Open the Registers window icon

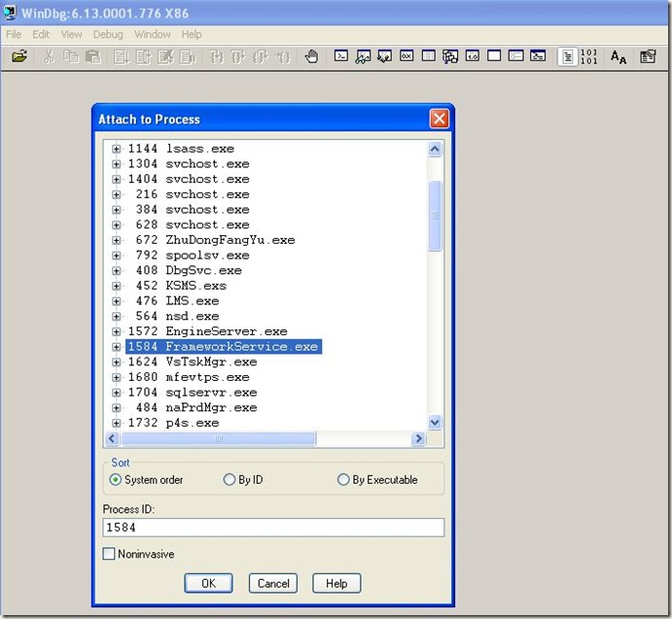point(407,55)
